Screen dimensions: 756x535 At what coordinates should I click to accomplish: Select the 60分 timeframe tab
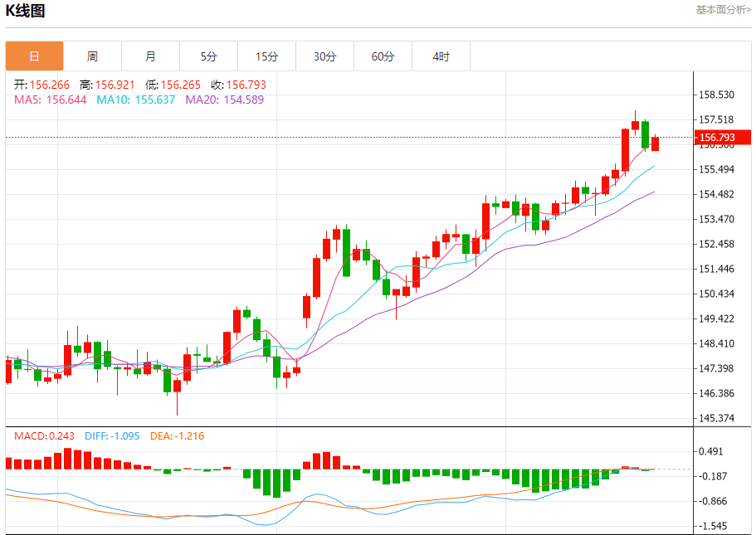383,56
